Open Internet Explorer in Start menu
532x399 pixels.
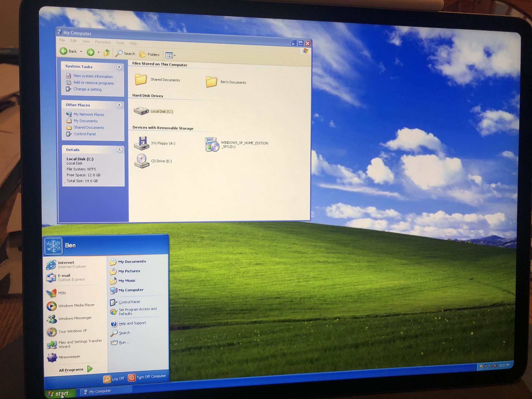(x=66, y=264)
